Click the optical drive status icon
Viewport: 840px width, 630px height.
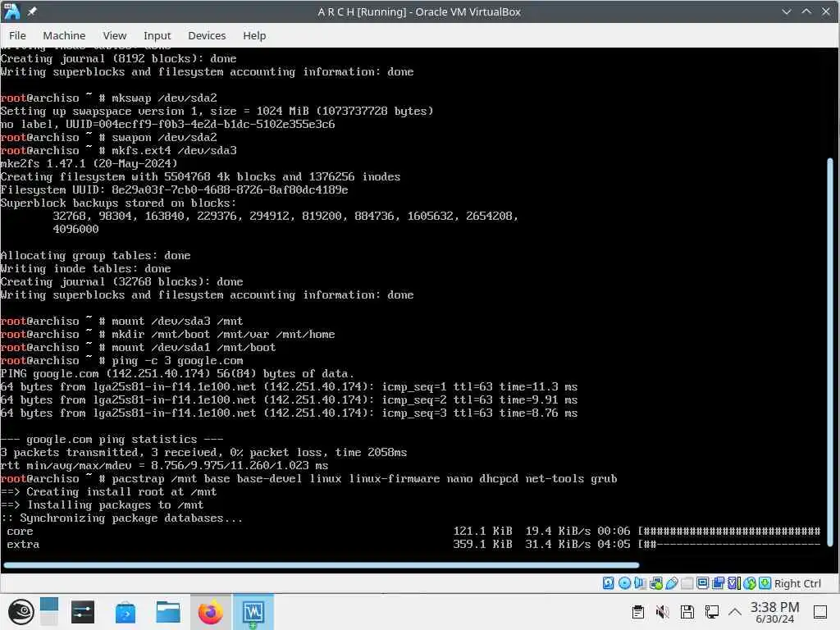(624, 583)
